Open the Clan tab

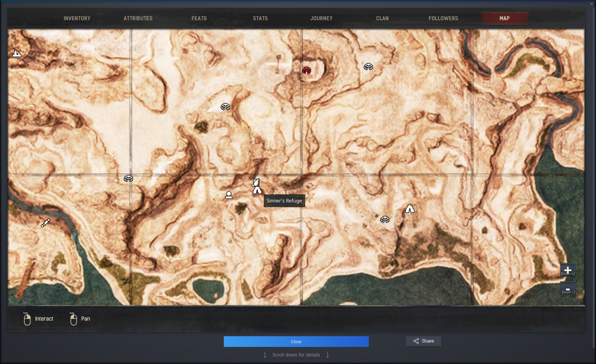point(382,18)
